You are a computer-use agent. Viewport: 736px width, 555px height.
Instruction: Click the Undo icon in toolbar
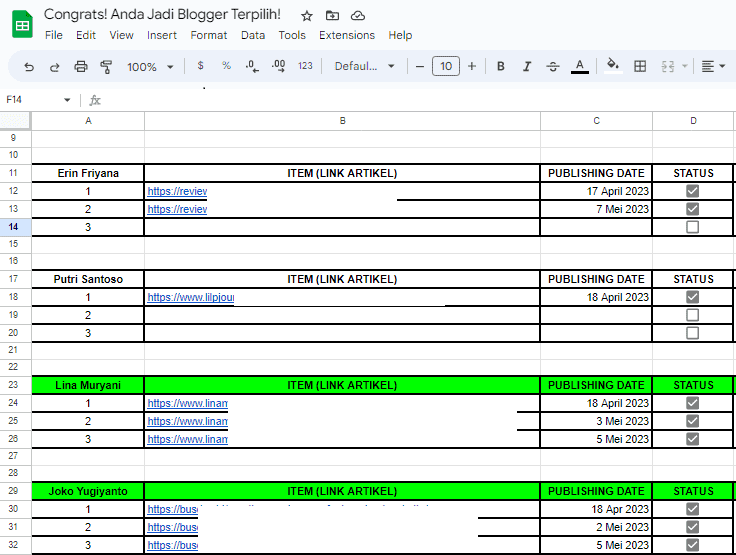click(x=29, y=67)
